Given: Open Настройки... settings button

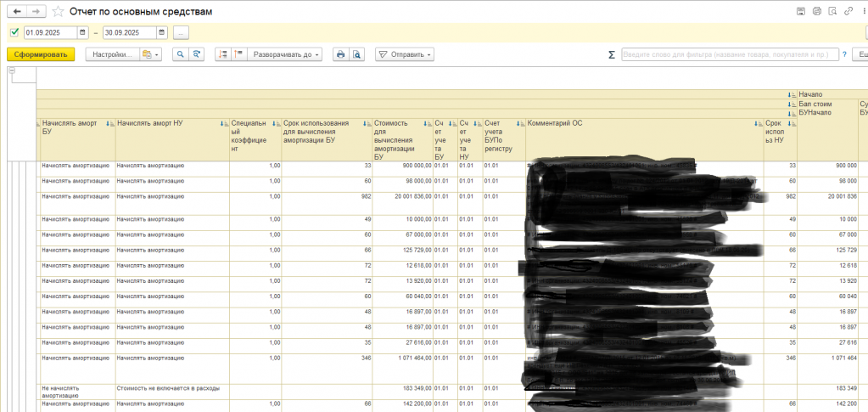Looking at the screenshot, I should pyautogui.click(x=112, y=54).
